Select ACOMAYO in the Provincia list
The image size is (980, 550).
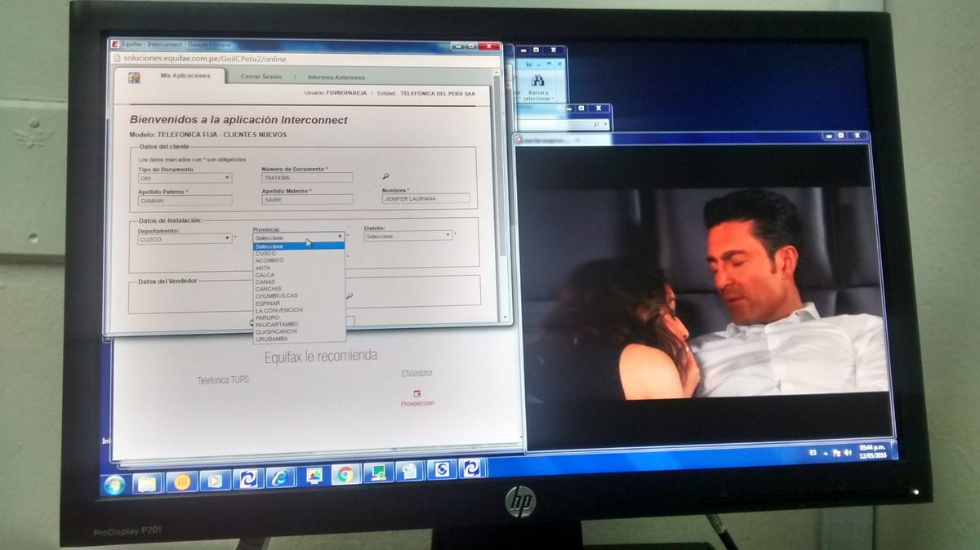299,260
